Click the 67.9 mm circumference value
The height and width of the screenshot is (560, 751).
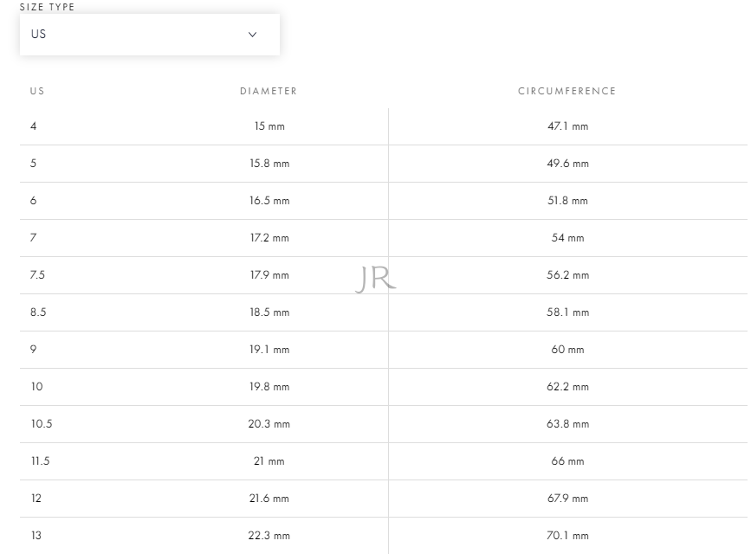tap(567, 499)
